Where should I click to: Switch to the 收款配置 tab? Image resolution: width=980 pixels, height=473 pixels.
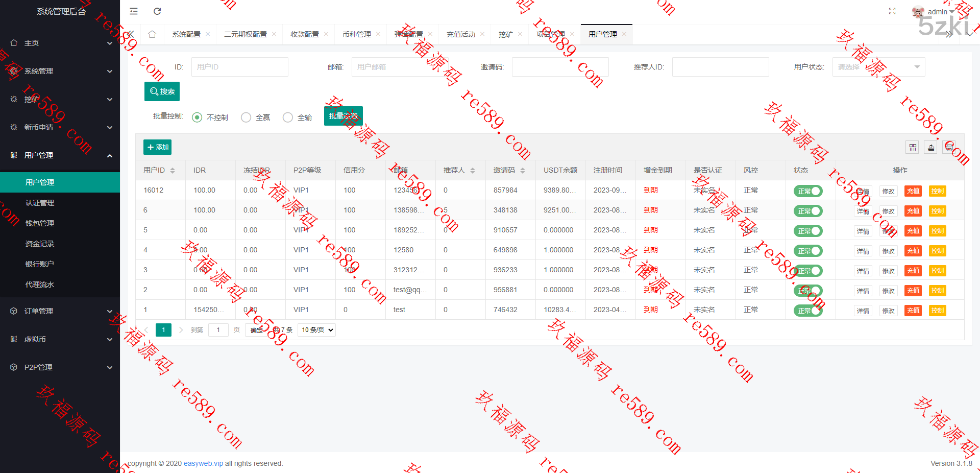304,34
